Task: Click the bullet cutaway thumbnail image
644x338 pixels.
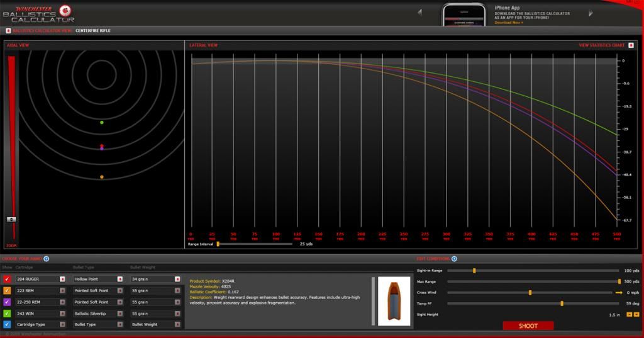Action: tap(394, 301)
